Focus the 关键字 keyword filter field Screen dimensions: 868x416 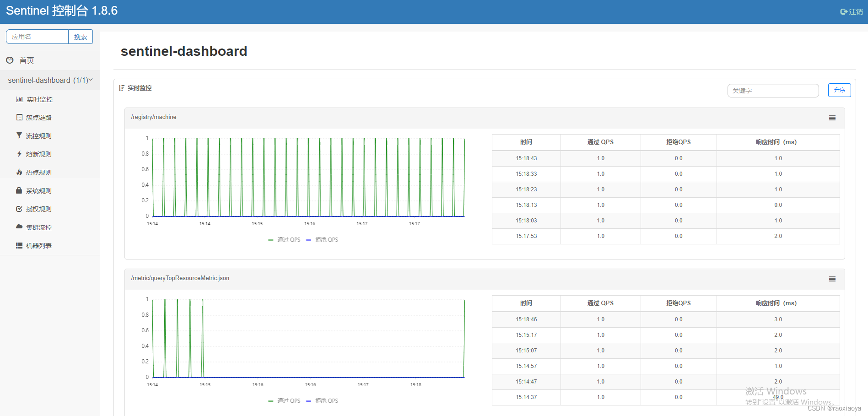point(773,91)
